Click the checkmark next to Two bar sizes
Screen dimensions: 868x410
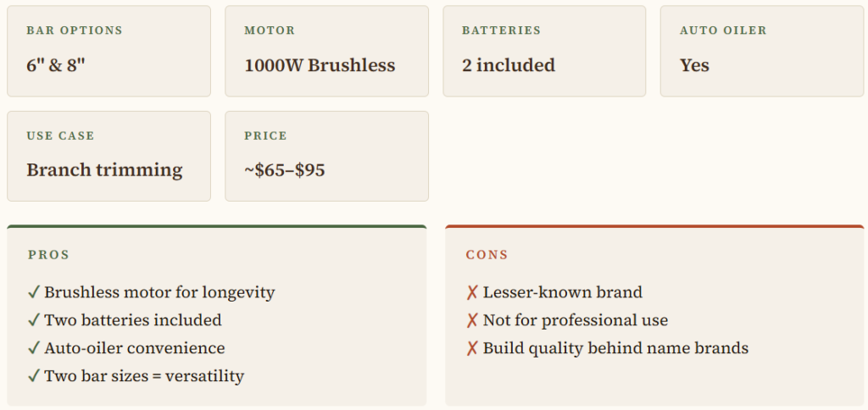point(34,377)
